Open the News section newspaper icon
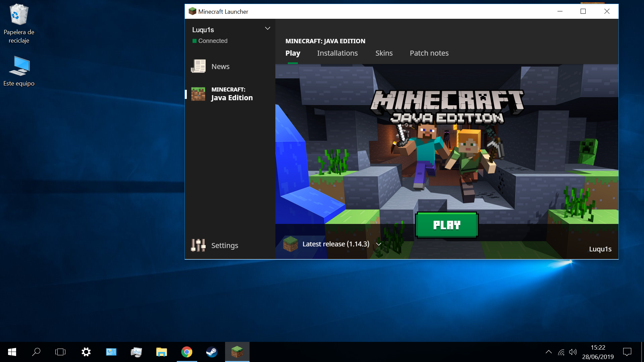This screenshot has width=644, height=362. (x=198, y=66)
